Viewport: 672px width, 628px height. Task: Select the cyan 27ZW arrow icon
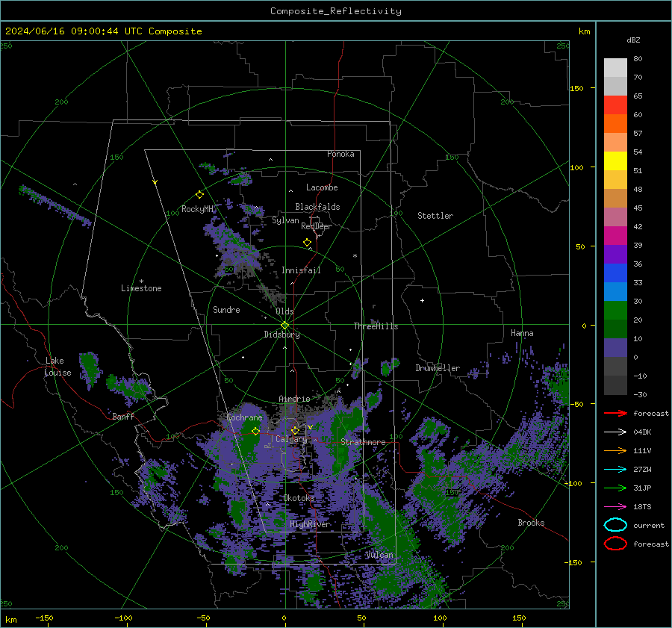[615, 470]
